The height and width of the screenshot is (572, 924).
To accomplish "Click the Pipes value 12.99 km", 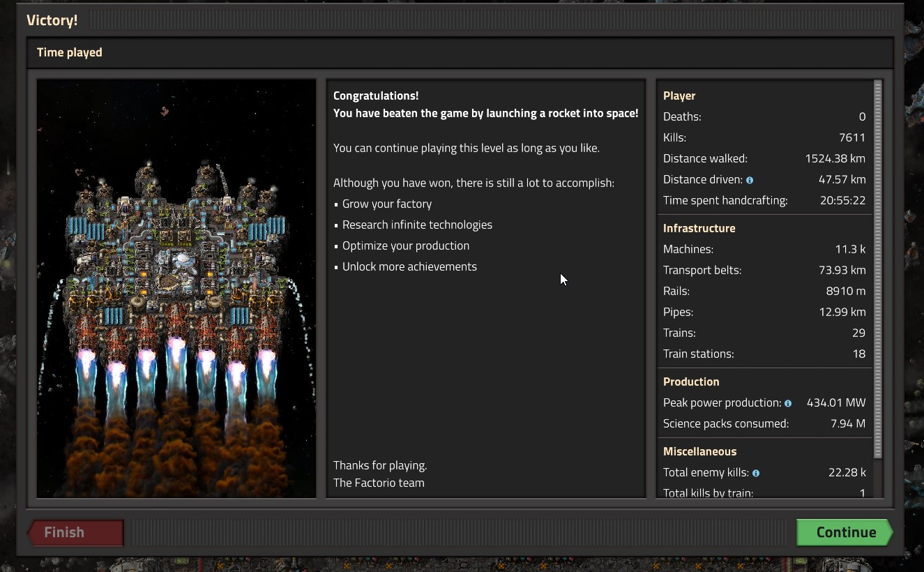I will click(x=842, y=312).
